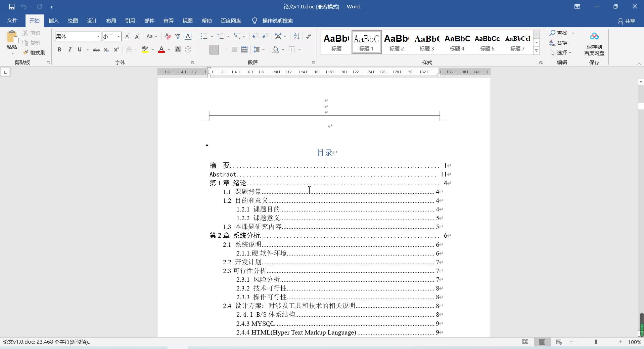Click the Save icon in quick access toolbar
The image size is (644, 349).
pos(12,7)
